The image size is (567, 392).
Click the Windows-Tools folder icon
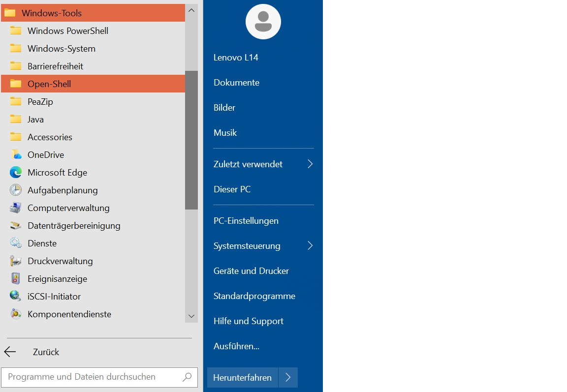coord(10,13)
